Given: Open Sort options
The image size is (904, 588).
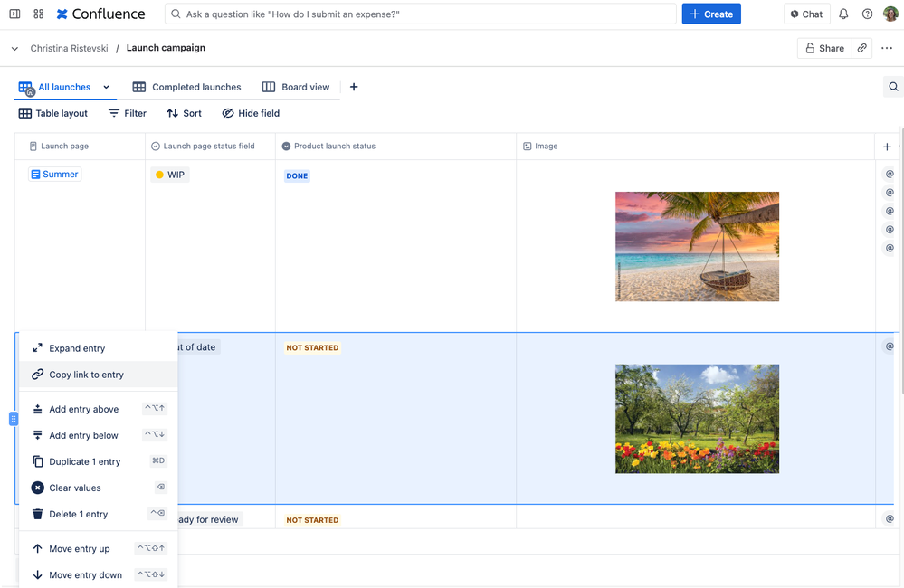Looking at the screenshot, I should point(184,114).
